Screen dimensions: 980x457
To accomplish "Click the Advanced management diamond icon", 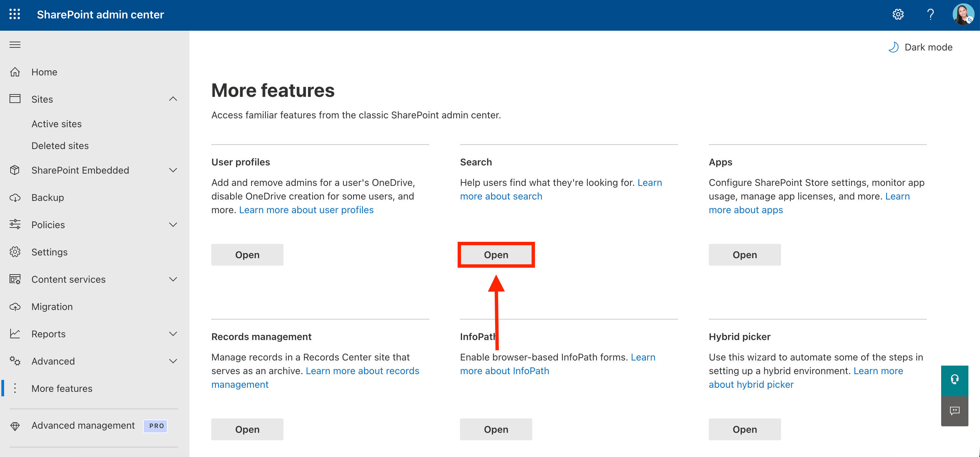I will (15, 426).
